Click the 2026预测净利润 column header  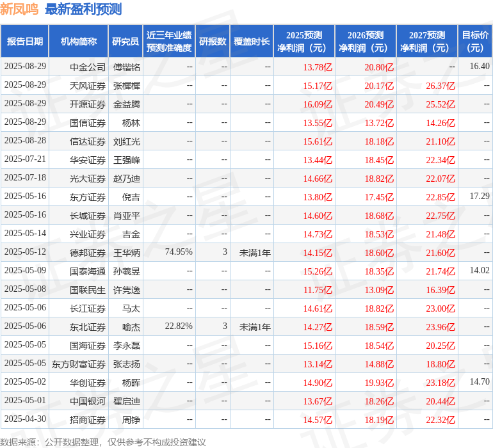point(366,42)
